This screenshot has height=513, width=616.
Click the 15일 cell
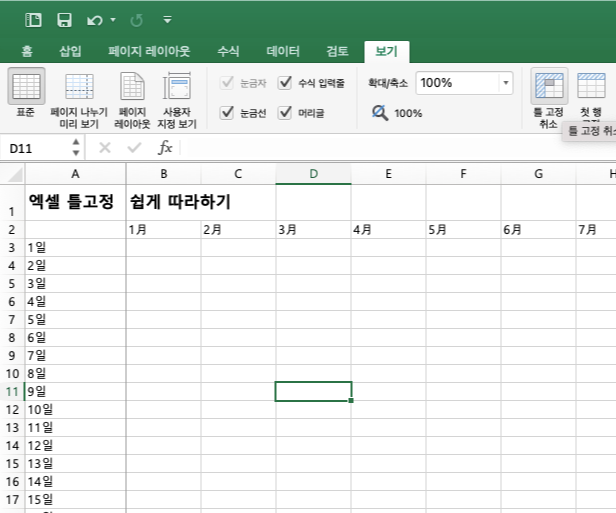point(75,500)
